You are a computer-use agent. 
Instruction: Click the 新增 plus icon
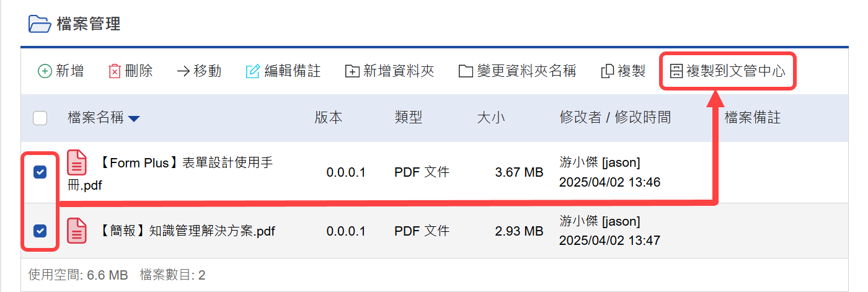click(45, 71)
